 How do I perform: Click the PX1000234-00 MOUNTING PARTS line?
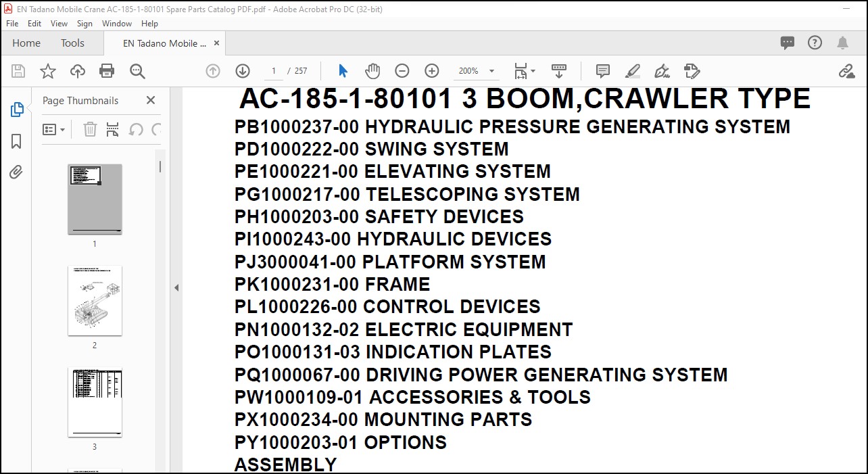coord(383,419)
